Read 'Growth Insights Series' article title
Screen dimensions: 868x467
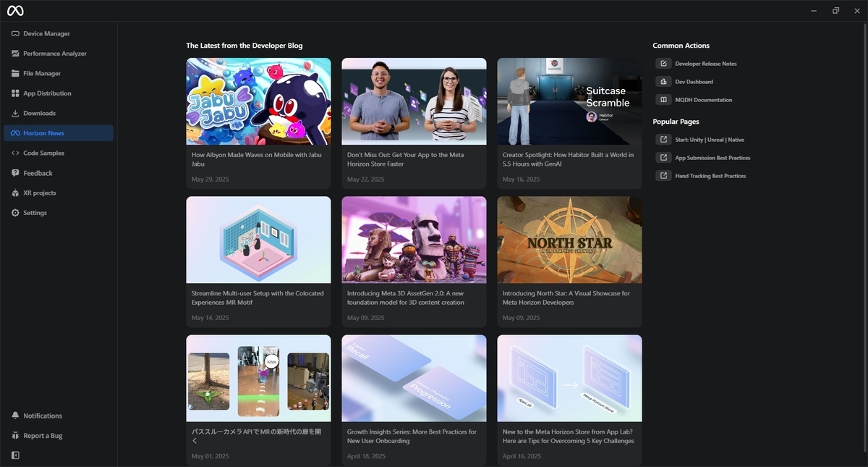coord(412,436)
